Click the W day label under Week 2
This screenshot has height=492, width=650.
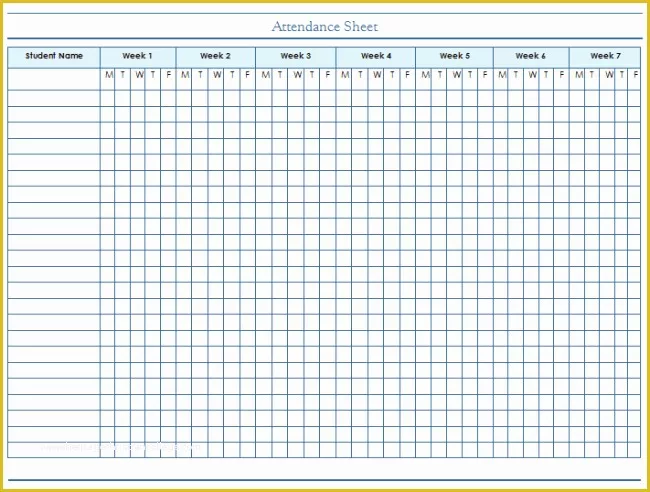tap(217, 75)
